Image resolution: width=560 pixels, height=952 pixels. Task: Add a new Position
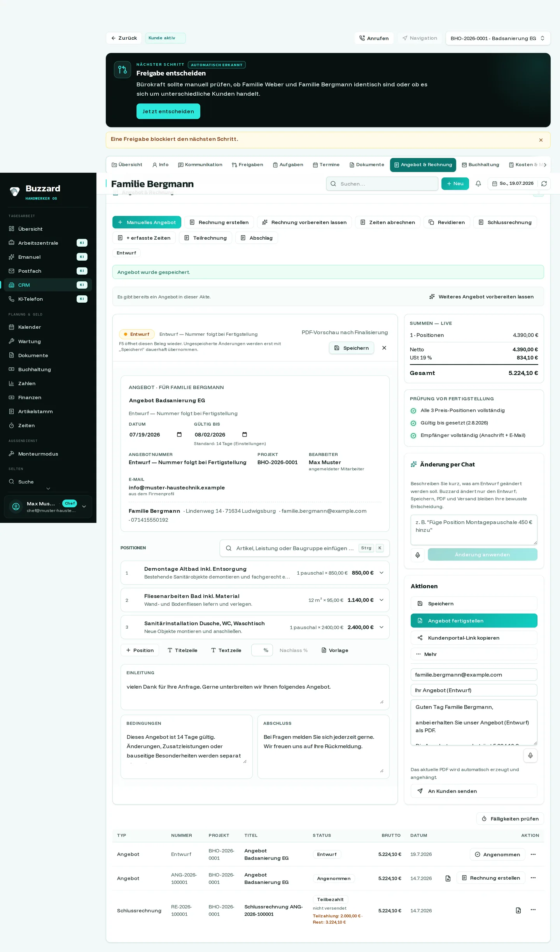click(140, 650)
